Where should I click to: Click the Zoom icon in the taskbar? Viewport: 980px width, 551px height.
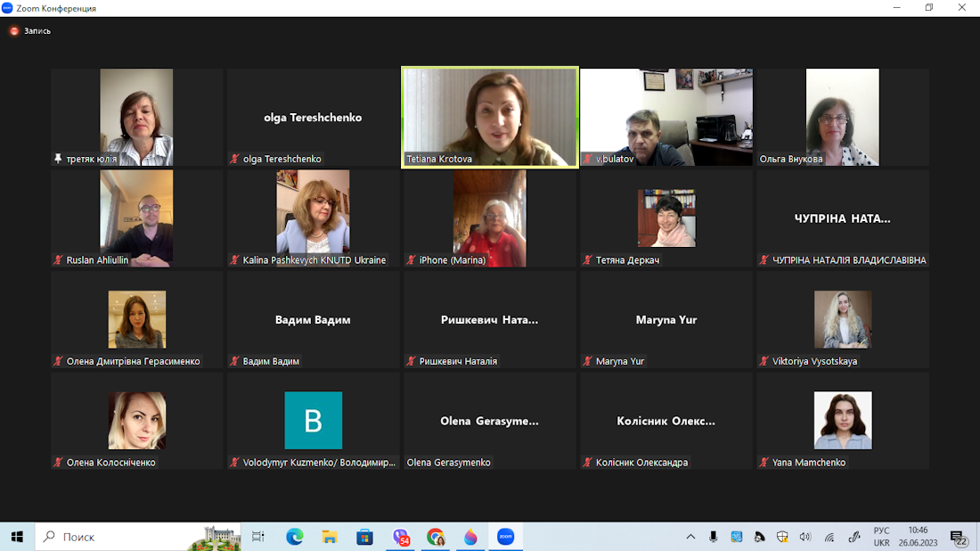click(505, 537)
